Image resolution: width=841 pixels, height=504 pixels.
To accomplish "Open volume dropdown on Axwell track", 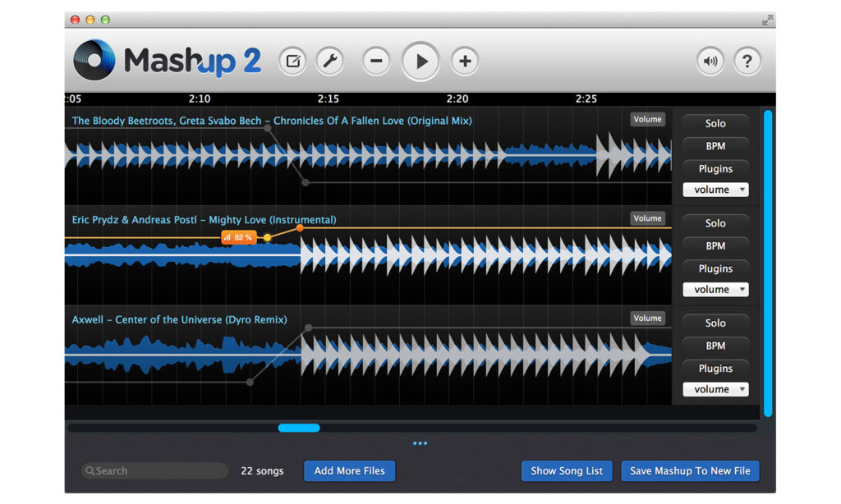I will (715, 389).
